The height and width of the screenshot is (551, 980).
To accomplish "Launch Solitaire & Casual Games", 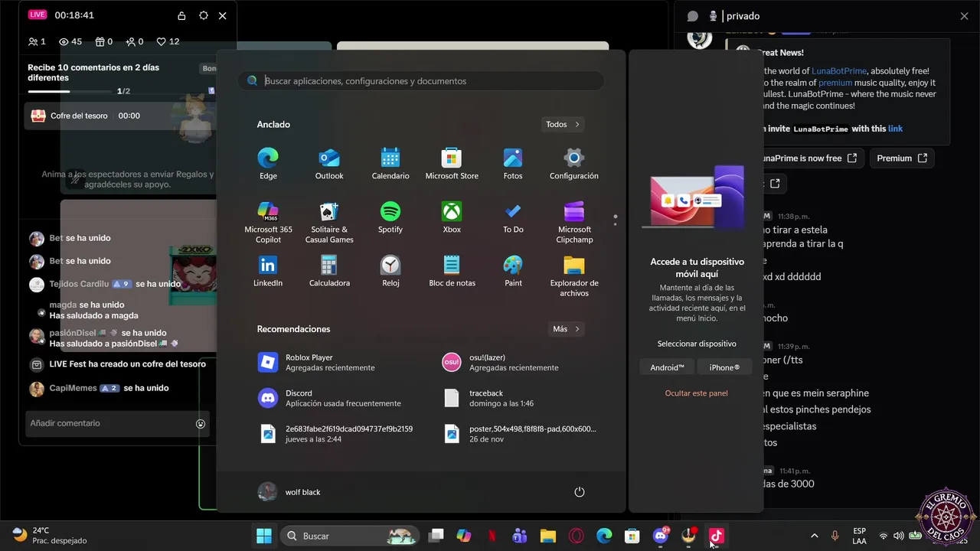I will [x=329, y=222].
